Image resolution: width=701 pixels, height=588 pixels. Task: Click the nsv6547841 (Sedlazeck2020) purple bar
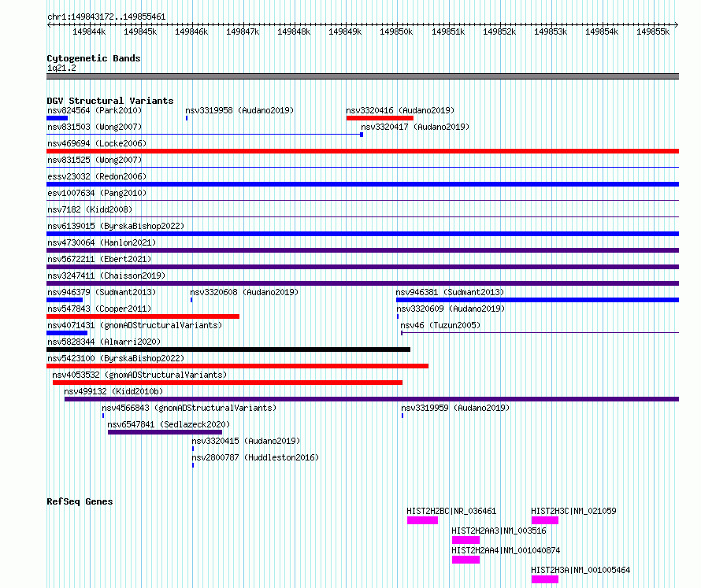[165, 432]
